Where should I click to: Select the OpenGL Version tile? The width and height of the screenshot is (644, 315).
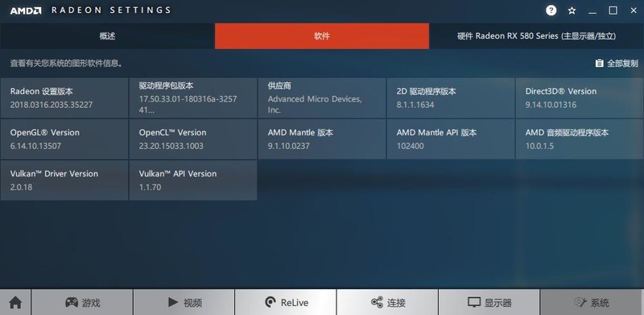click(x=64, y=139)
